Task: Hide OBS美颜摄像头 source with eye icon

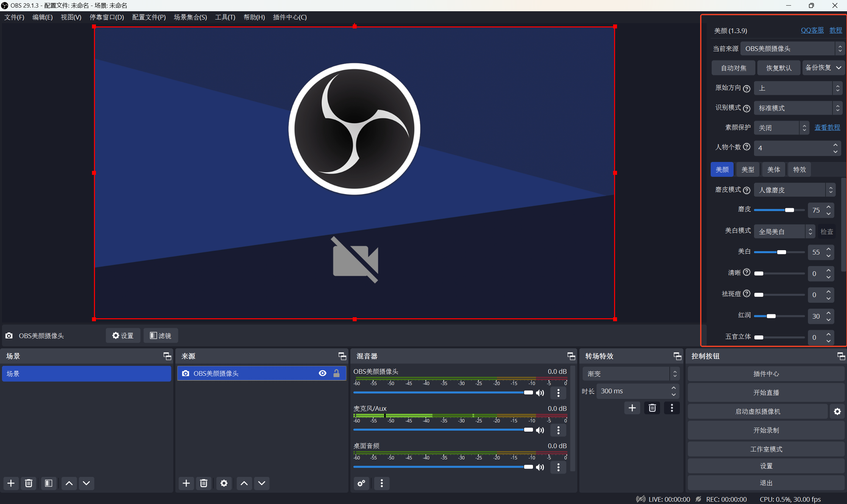Action: [x=322, y=373]
